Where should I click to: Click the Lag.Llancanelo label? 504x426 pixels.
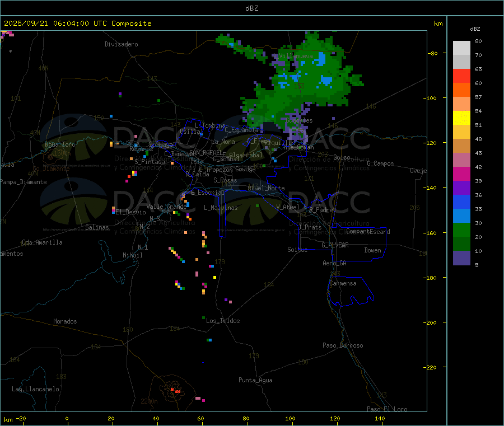point(35,389)
